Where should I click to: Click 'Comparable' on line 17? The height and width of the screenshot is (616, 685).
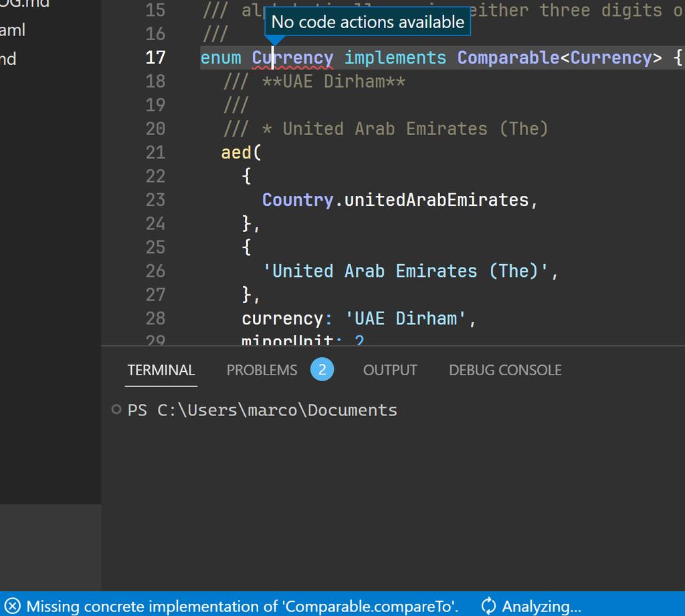click(508, 58)
